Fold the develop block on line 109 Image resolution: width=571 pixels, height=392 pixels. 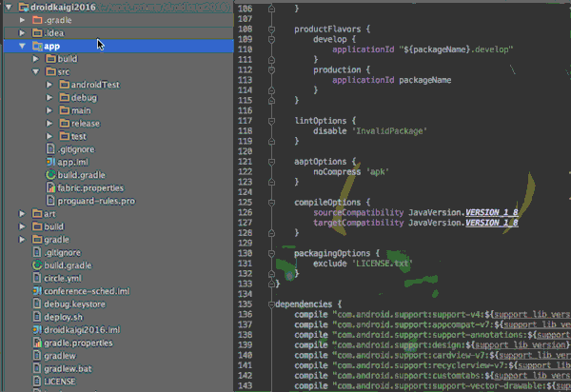click(x=271, y=39)
